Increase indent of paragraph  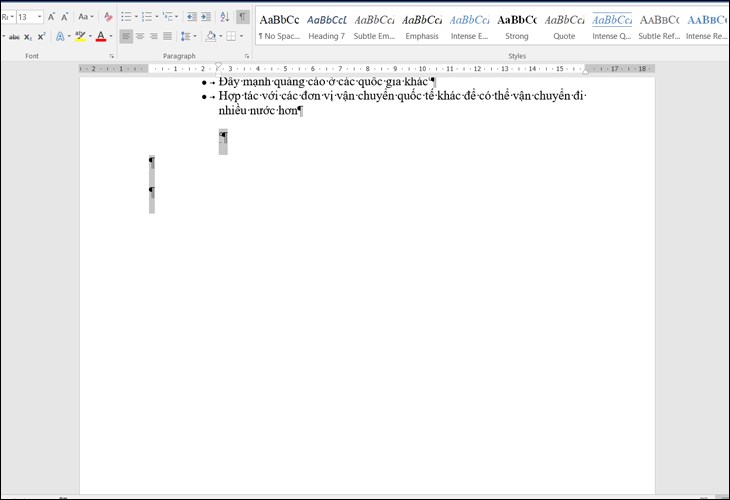pos(205,17)
